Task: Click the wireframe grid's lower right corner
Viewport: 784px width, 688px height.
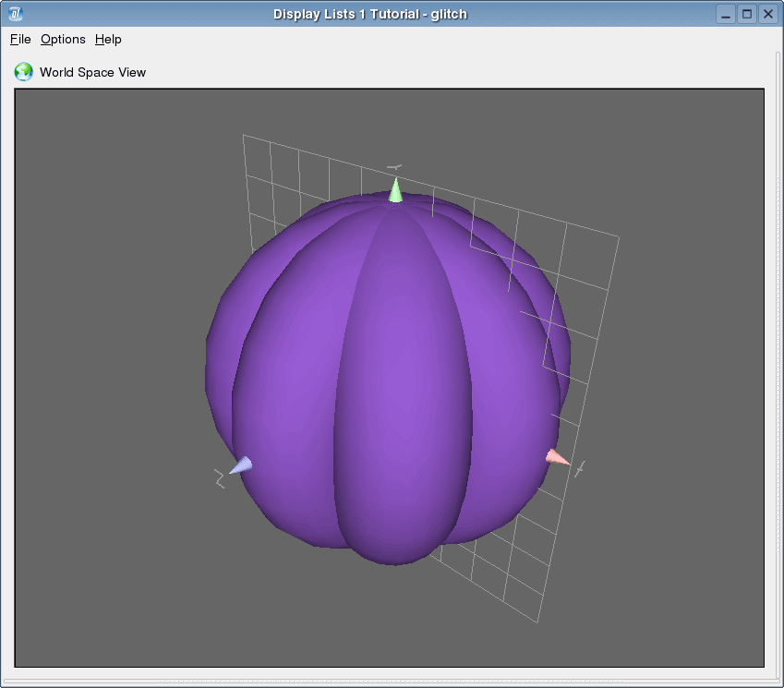Action: pyautogui.click(x=537, y=622)
